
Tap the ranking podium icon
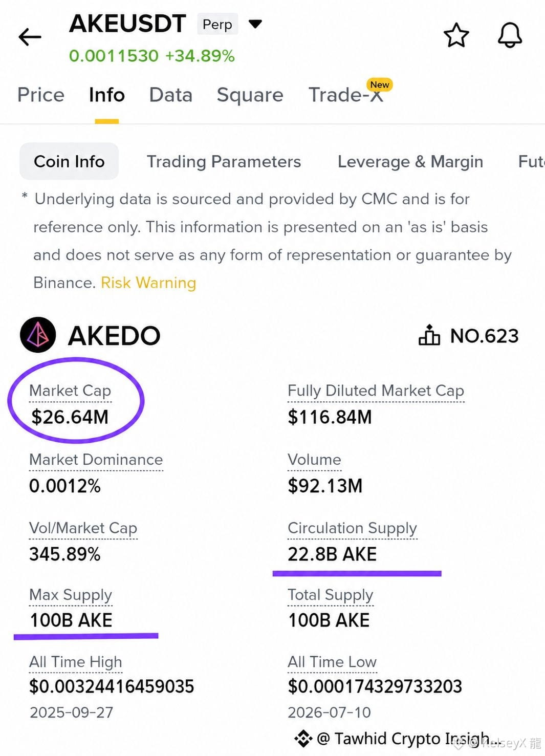click(429, 335)
